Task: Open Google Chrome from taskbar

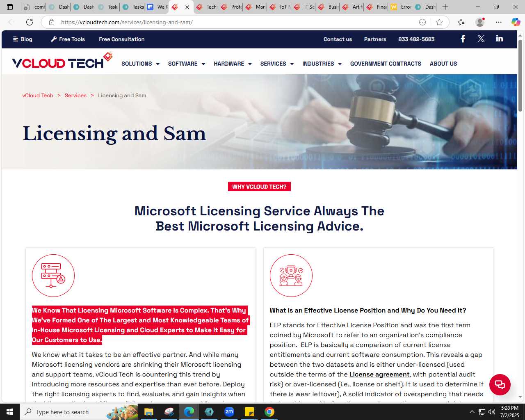Action: (x=269, y=412)
